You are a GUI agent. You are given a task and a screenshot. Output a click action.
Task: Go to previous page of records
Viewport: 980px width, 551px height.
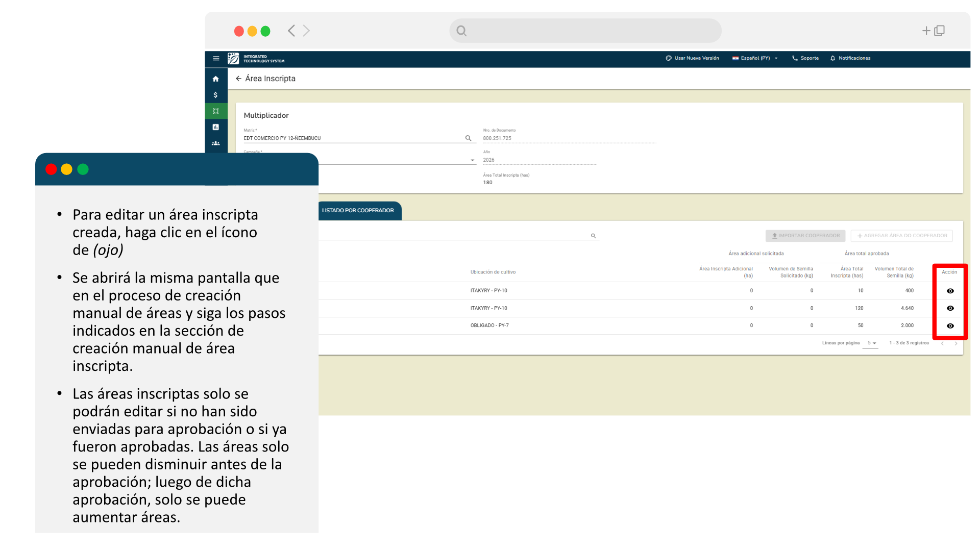(x=942, y=343)
